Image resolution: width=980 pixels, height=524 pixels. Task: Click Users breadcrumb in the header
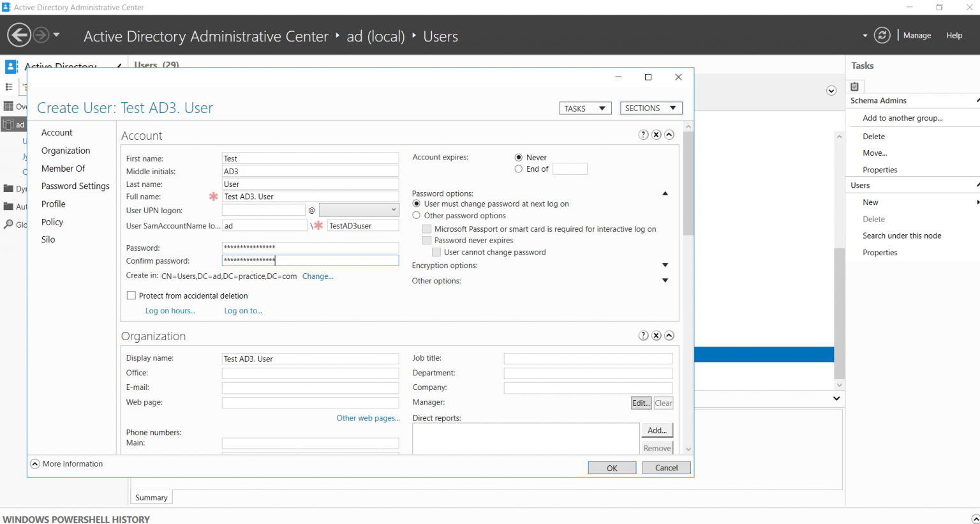(x=441, y=36)
